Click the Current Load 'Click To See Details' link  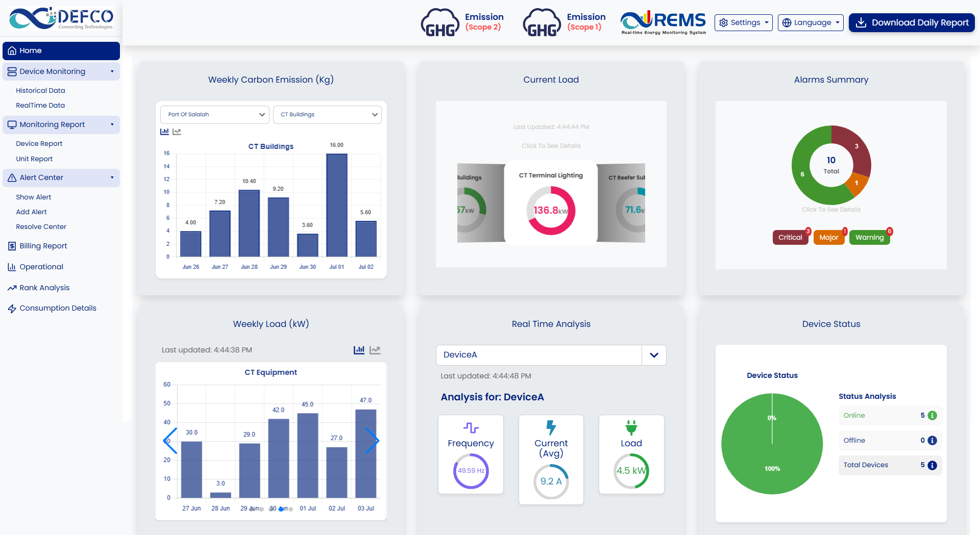[551, 146]
